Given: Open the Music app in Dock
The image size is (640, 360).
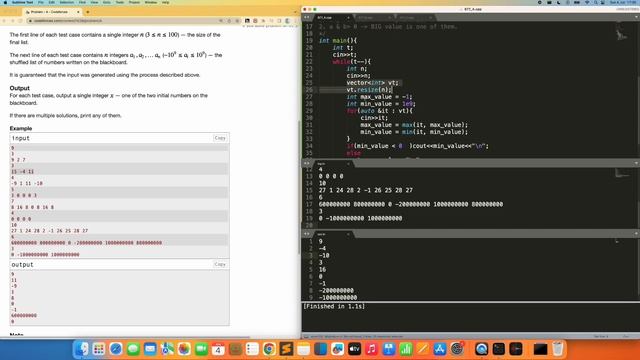Looking at the screenshot, I should tap(371, 349).
